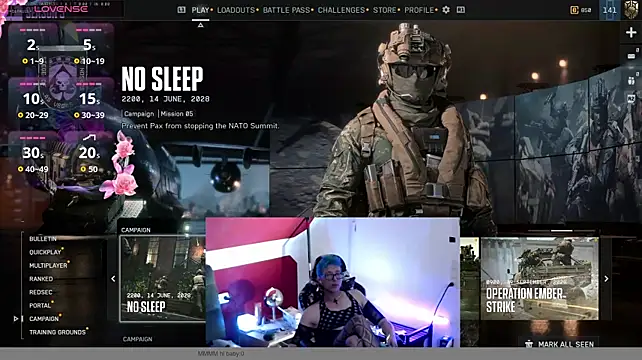The width and height of the screenshot is (642, 360).
Task: Open the currency balance icon in top bar
Action: (574, 10)
